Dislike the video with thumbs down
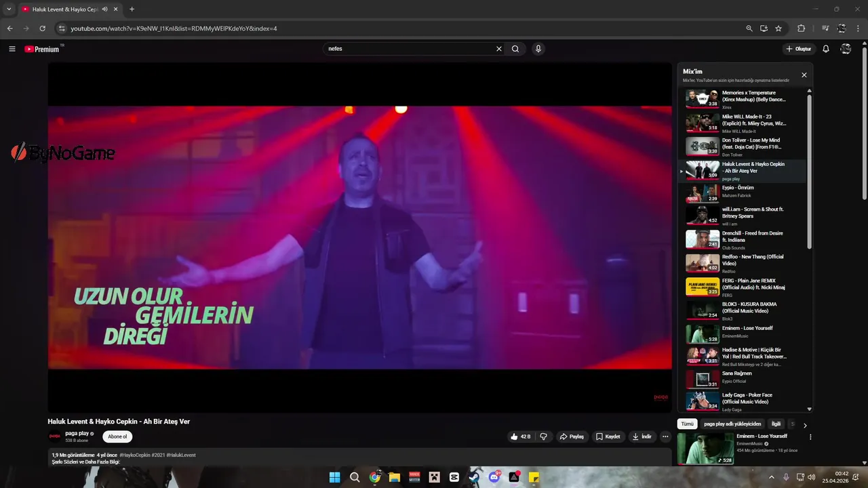 click(x=543, y=436)
